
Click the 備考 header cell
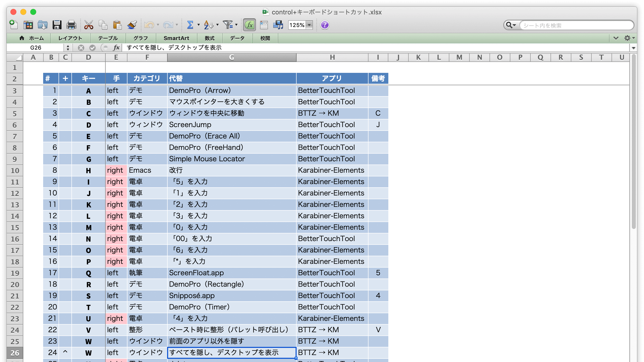(378, 79)
